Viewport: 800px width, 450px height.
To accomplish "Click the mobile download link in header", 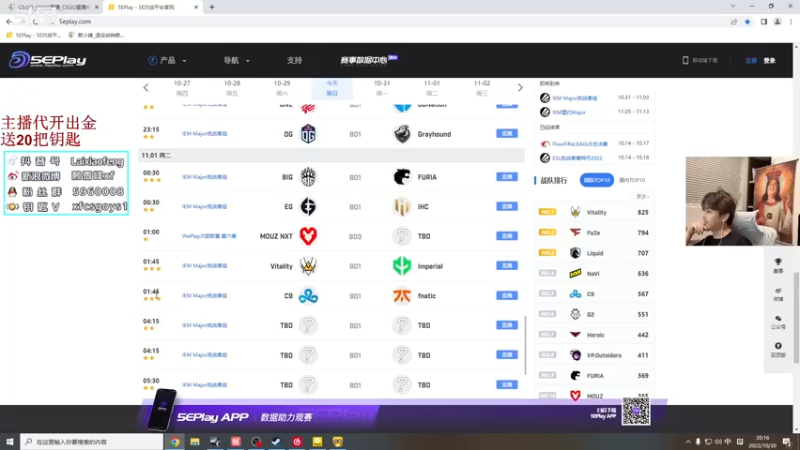I will [701, 60].
